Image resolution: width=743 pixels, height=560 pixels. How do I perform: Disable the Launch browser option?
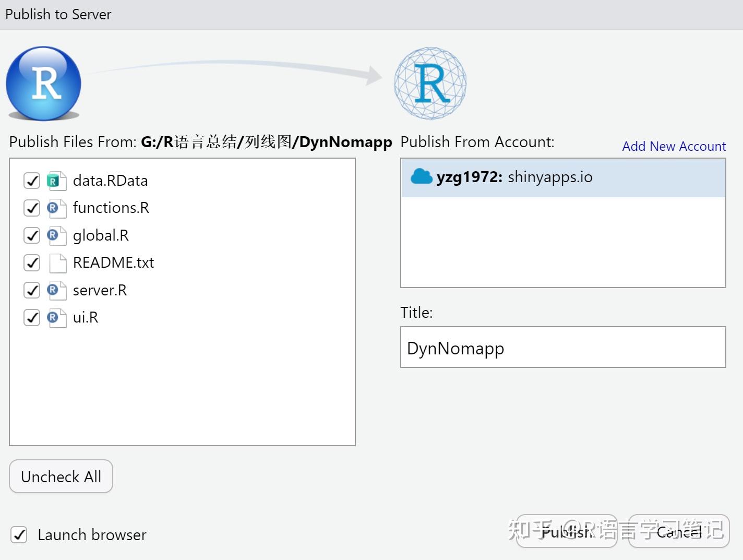pyautogui.click(x=19, y=534)
